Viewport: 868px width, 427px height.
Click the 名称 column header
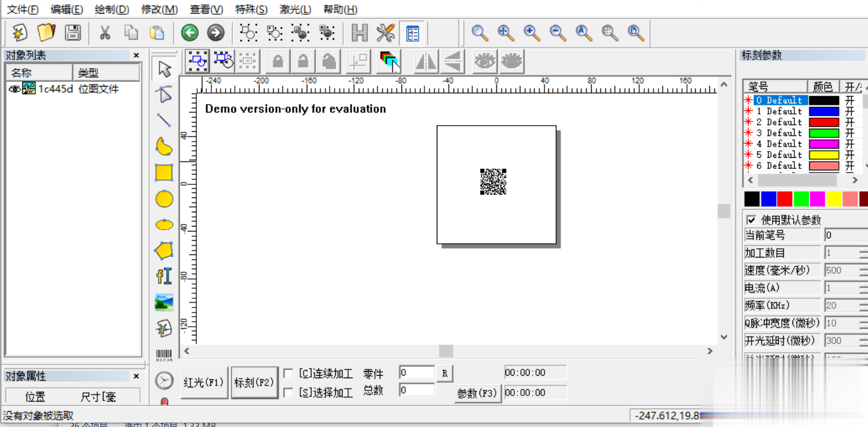tap(38, 72)
